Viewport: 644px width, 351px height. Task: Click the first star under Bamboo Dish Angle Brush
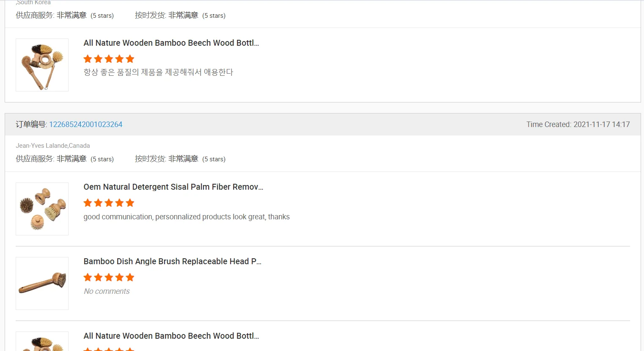tap(88, 277)
